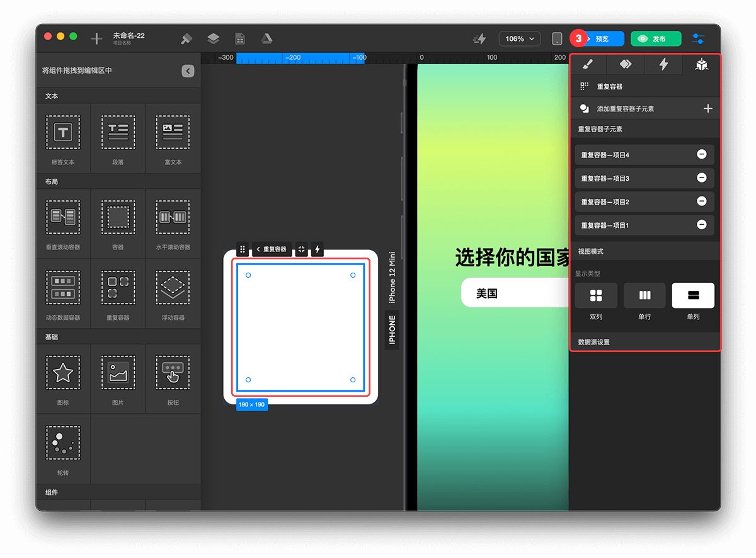Click the 美国 country field on phone canvas
The width and height of the screenshot is (756, 558).
coord(515,293)
